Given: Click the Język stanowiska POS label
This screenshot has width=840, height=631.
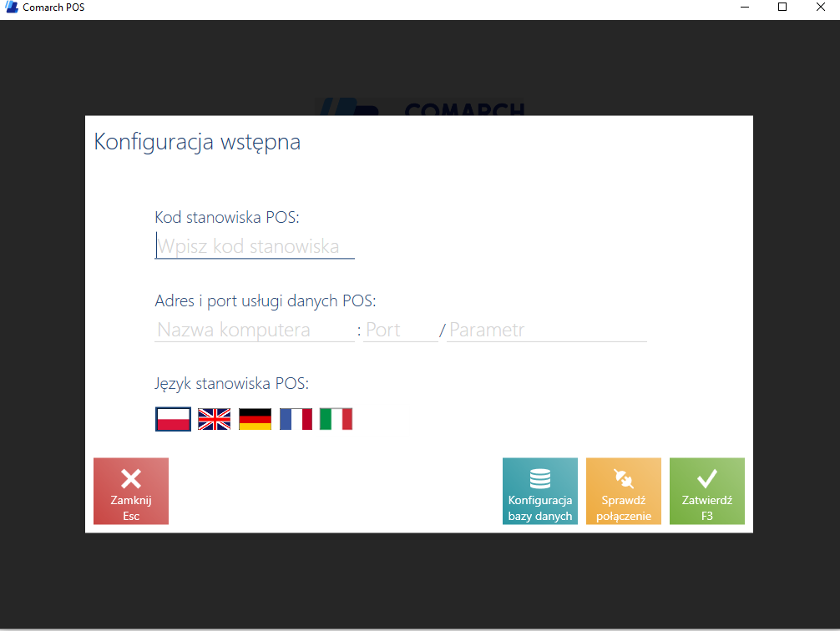Looking at the screenshot, I should tap(232, 384).
